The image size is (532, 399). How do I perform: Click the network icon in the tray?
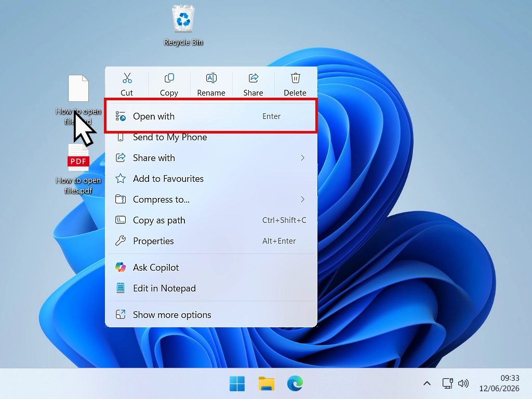click(x=447, y=383)
